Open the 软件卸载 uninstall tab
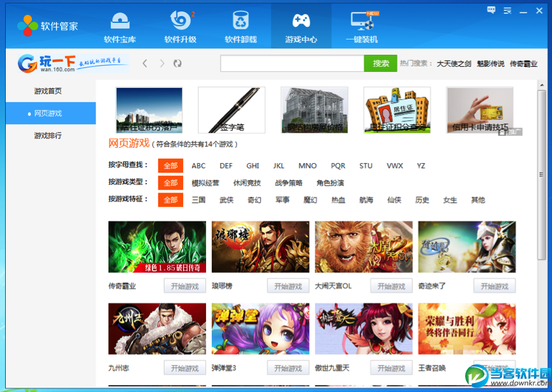 click(x=241, y=27)
